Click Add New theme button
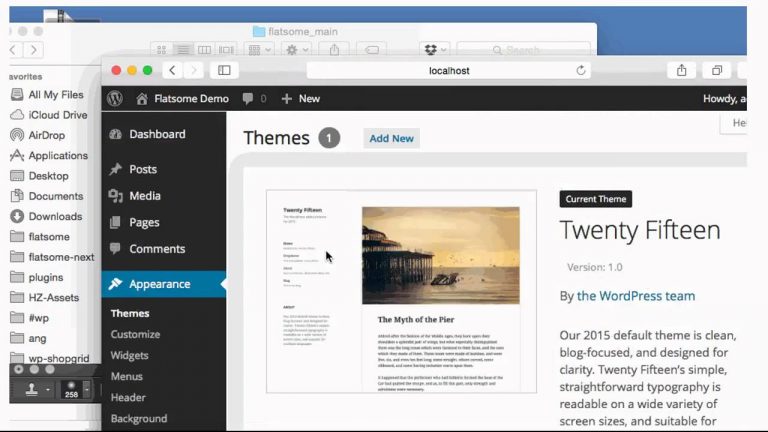The height and width of the screenshot is (432, 768). pyautogui.click(x=391, y=139)
